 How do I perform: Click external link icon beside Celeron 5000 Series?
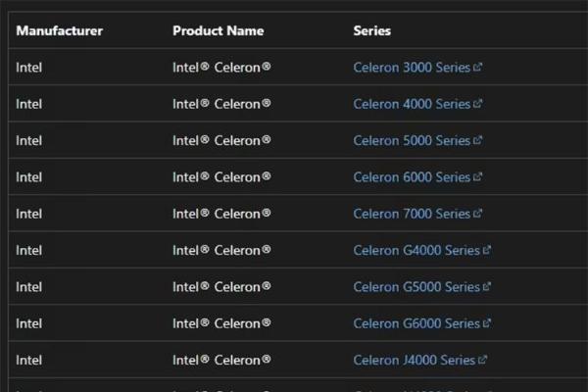(478, 140)
